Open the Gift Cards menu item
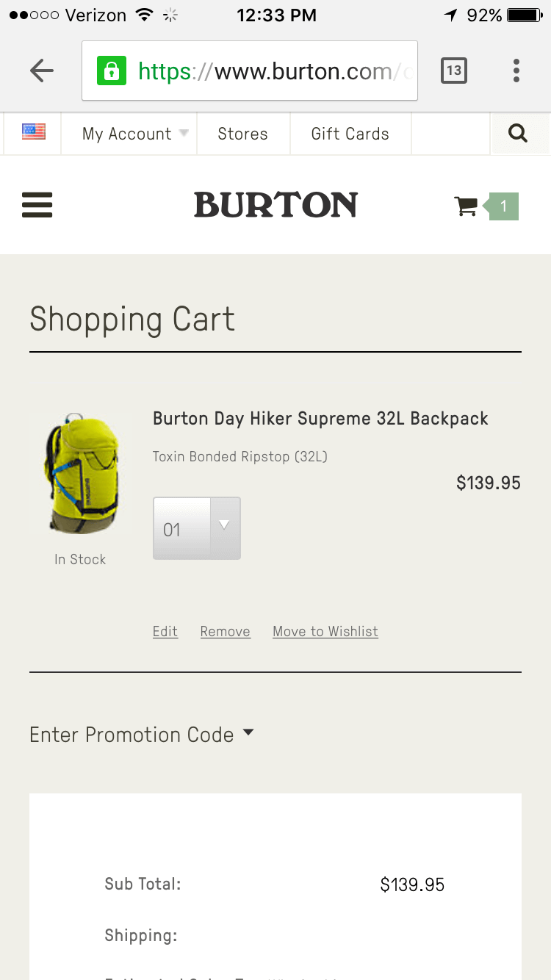Screen dimensions: 551x980 [350, 134]
